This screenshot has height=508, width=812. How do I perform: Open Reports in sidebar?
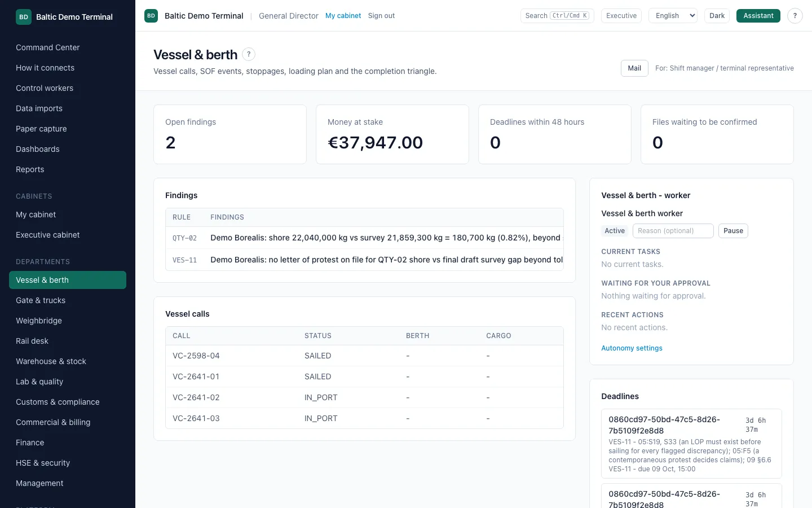coord(68,169)
